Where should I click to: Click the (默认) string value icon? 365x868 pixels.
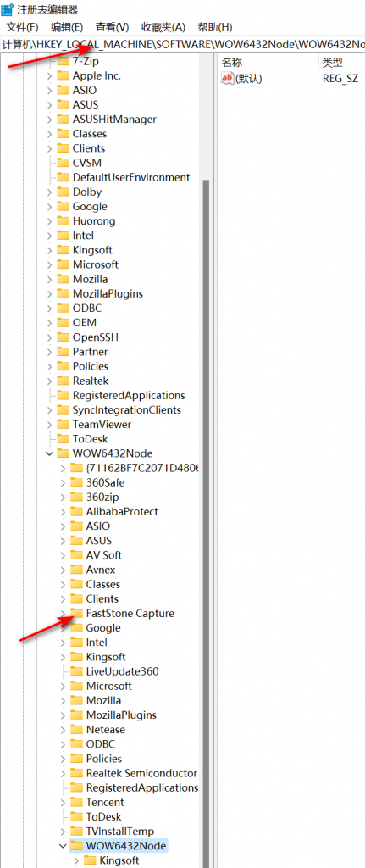pos(227,79)
